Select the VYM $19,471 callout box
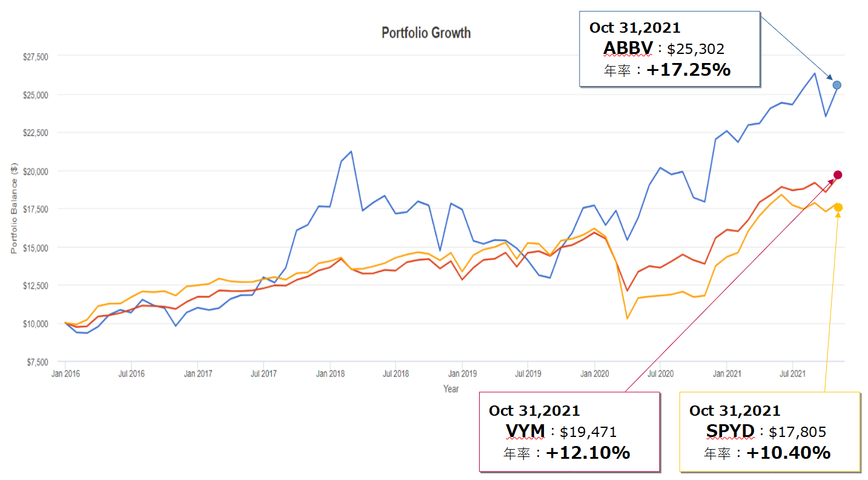868x480 pixels. coord(569,432)
